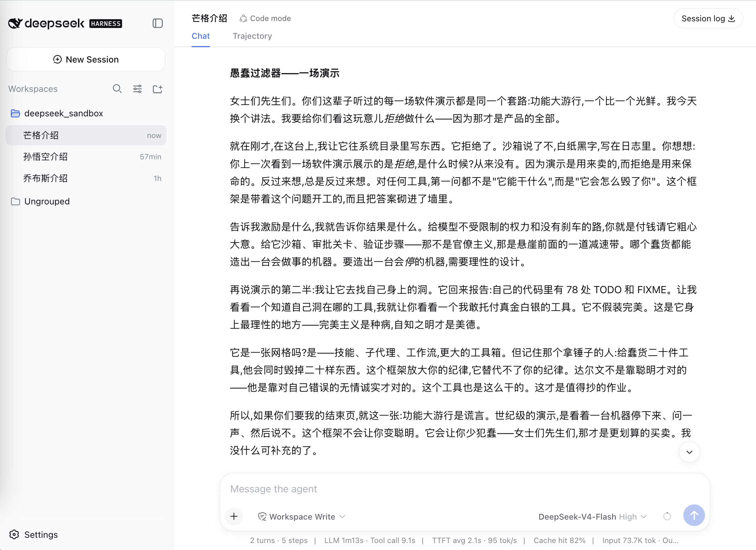
Task: Click the '57min' timestamp
Action: [x=151, y=157]
